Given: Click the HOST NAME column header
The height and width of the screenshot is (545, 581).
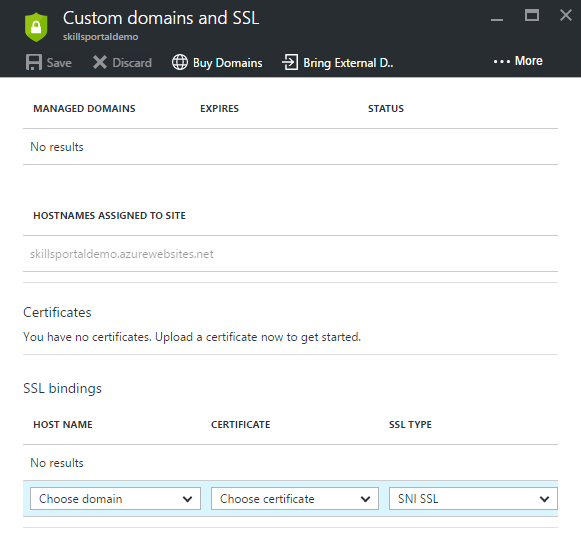Looking at the screenshot, I should pos(63,425).
